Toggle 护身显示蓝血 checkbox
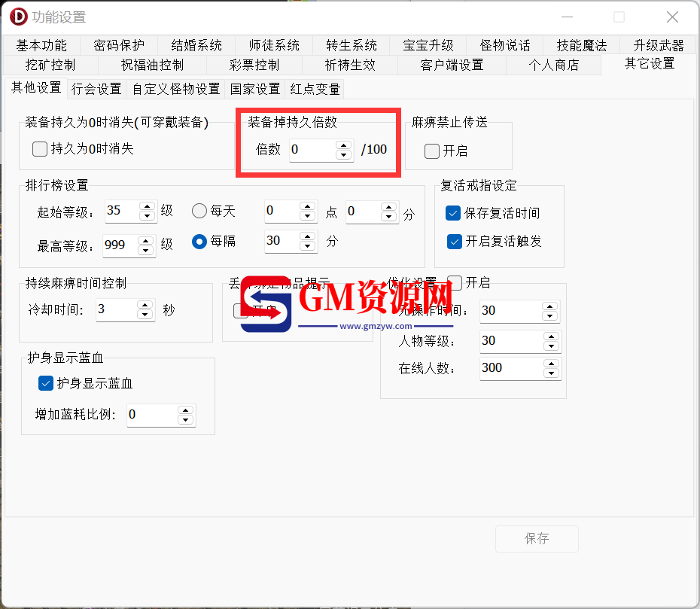This screenshot has width=700, height=609. pyautogui.click(x=46, y=383)
